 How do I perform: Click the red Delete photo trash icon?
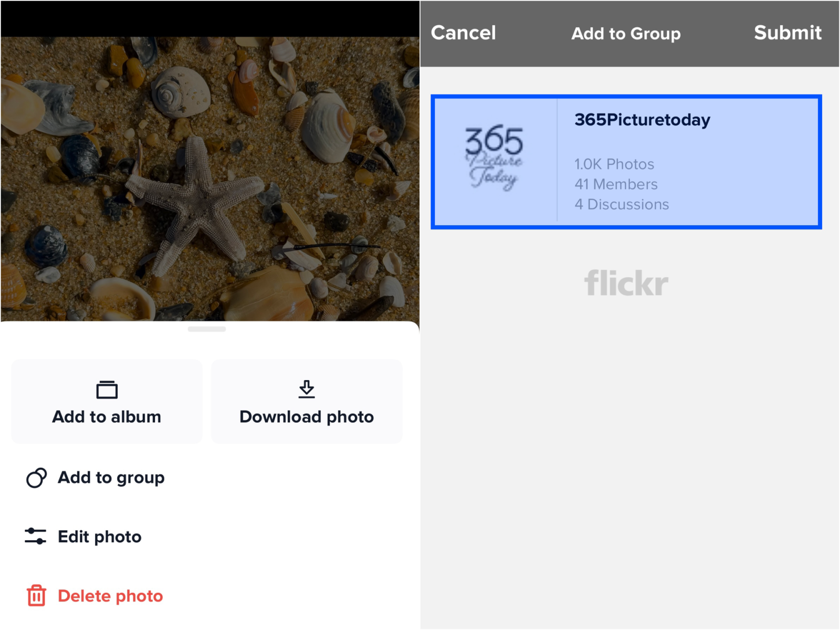36,595
